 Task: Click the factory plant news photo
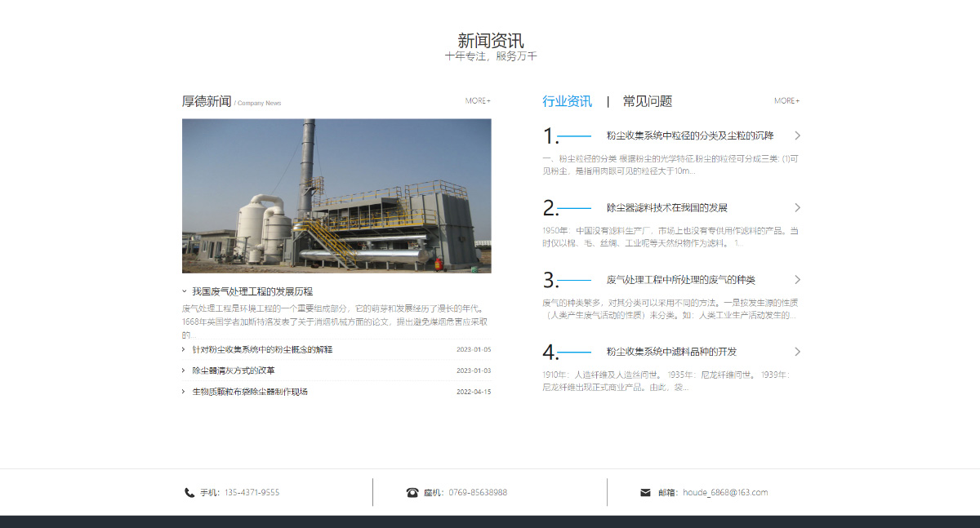336,196
